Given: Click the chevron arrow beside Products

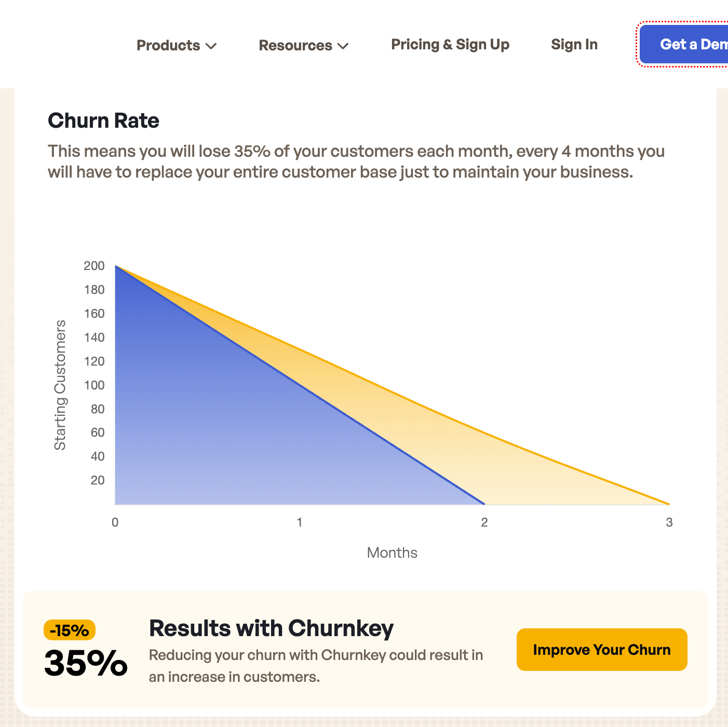Looking at the screenshot, I should (211, 46).
